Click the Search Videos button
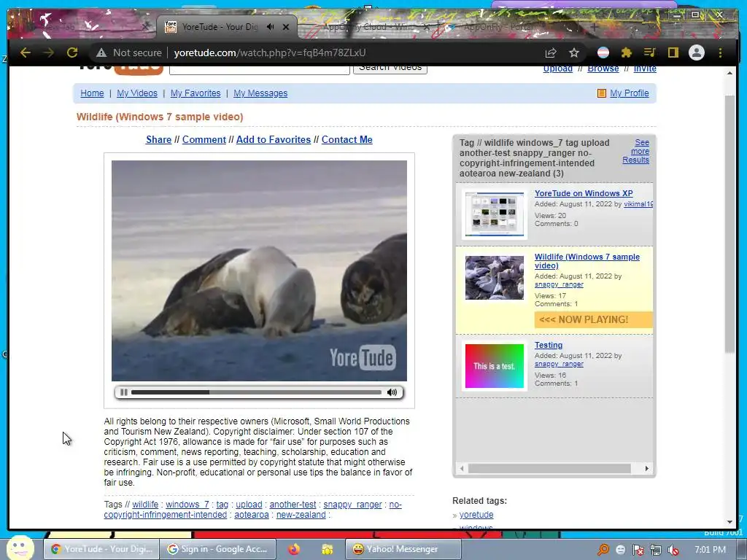Screen dimensions: 747x560 point(390,69)
